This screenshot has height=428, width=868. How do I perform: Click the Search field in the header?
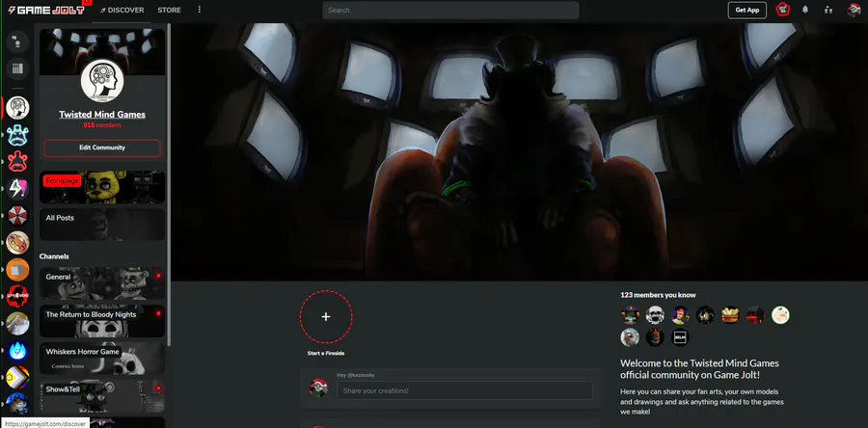(450, 10)
